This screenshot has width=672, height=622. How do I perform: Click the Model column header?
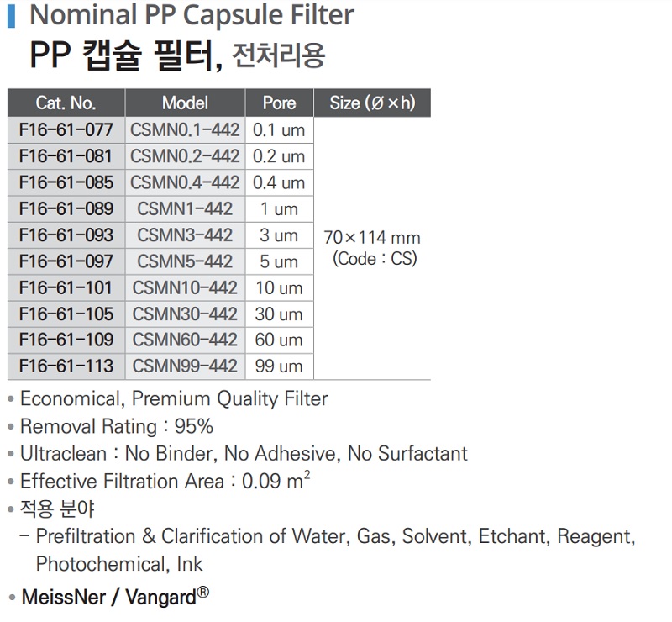(185, 103)
